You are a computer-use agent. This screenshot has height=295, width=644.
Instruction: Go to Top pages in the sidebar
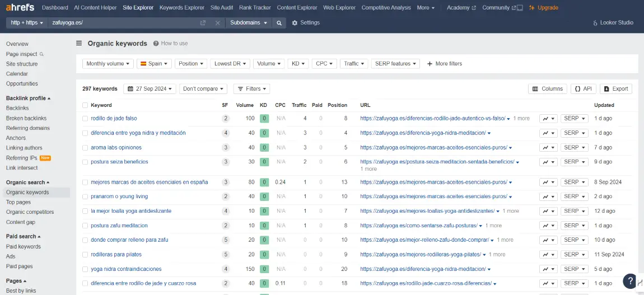tap(18, 202)
